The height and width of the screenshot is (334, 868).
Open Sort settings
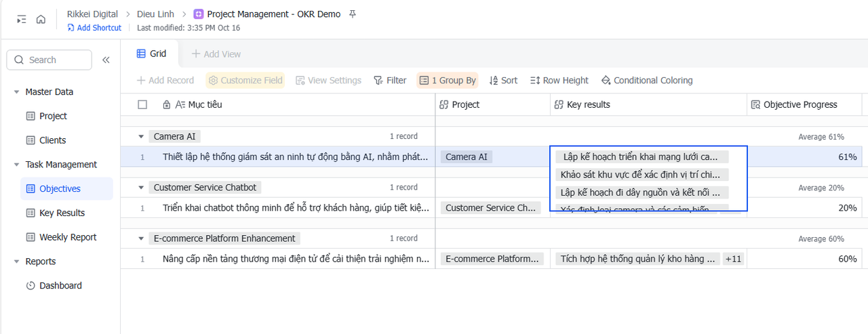click(x=503, y=81)
